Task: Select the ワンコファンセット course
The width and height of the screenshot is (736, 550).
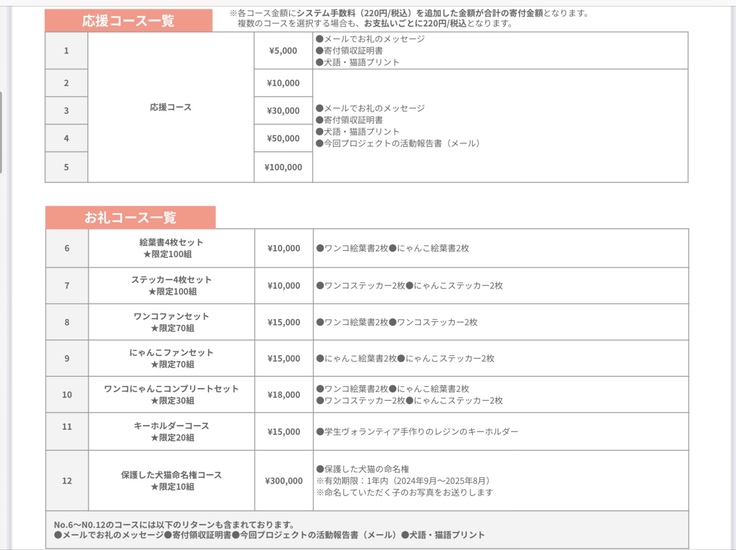Action: [x=171, y=316]
